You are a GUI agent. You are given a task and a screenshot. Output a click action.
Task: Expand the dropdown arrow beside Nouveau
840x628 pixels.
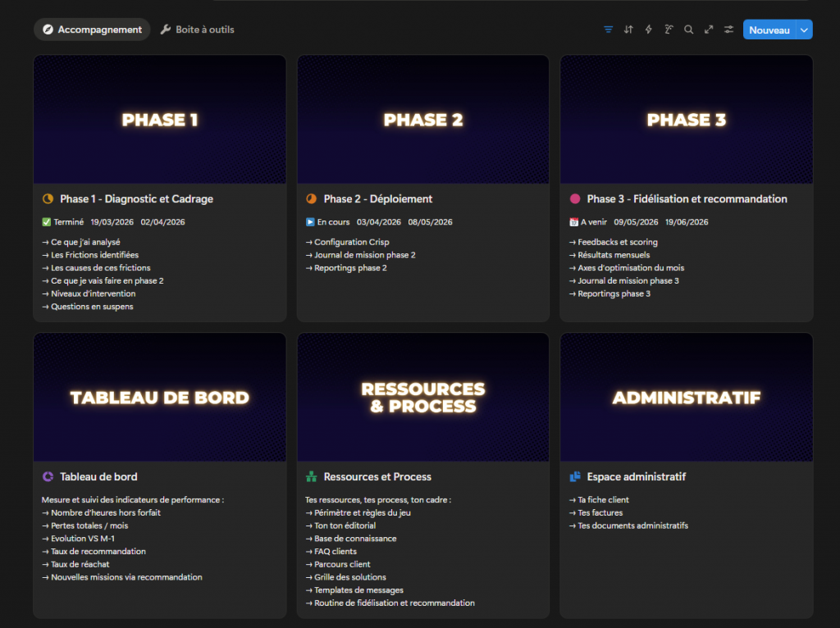804,30
